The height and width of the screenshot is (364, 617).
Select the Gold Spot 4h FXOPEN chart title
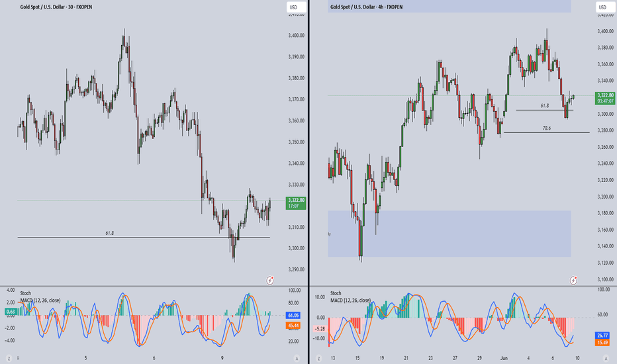(366, 7)
